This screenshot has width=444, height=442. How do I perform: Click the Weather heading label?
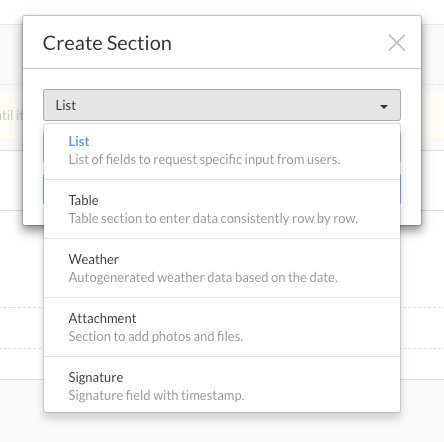coord(94,259)
